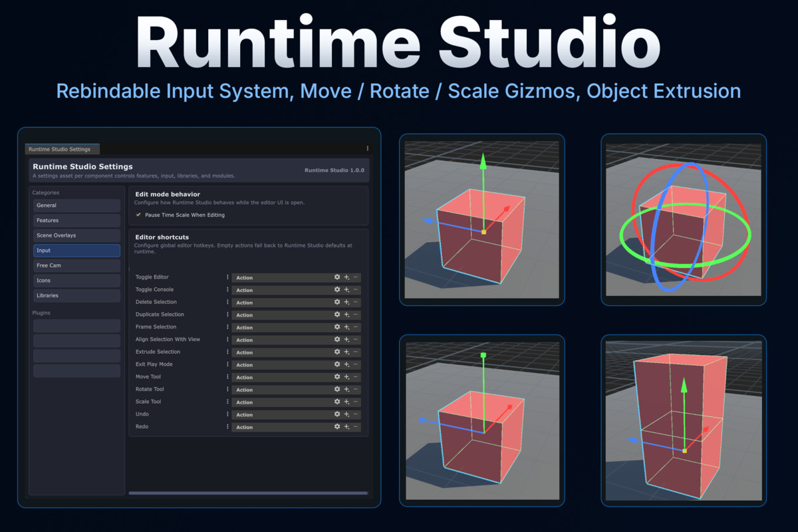This screenshot has height=532, width=798.
Task: Open the kebab menu beside Toggle Editor
Action: pos(227,277)
